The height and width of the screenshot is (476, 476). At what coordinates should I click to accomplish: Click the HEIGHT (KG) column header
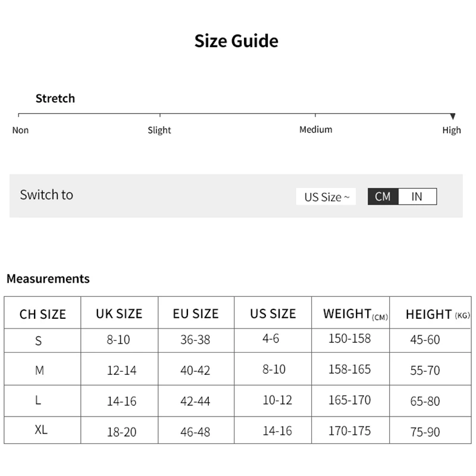430,313
